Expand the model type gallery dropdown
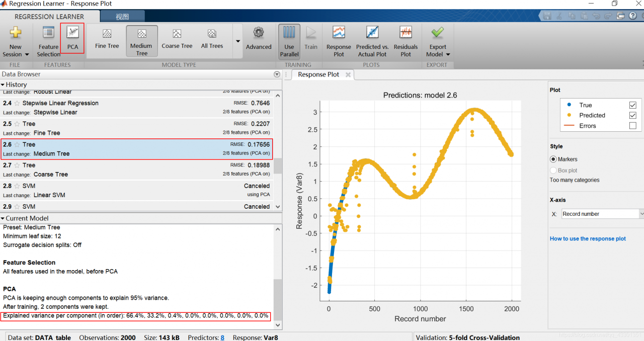 pyautogui.click(x=237, y=41)
